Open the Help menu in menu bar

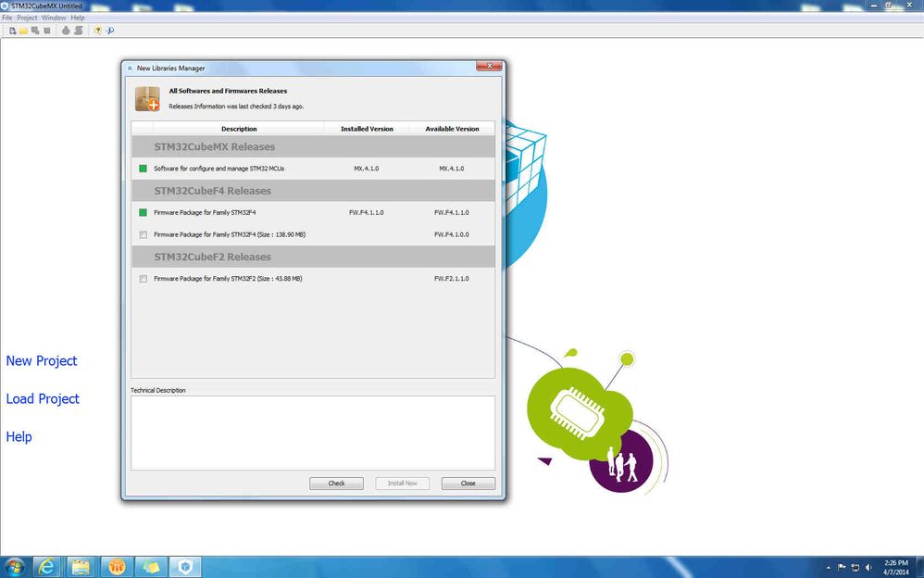point(78,18)
